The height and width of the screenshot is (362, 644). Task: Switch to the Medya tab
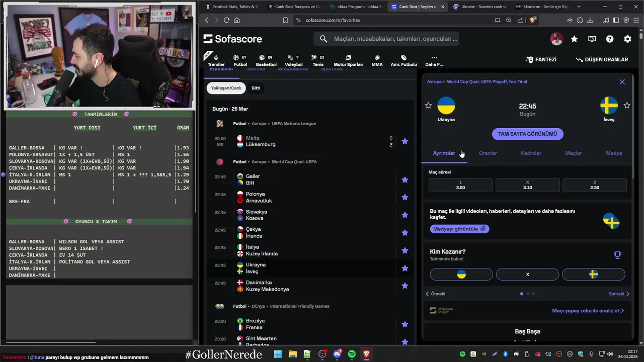[x=614, y=153]
